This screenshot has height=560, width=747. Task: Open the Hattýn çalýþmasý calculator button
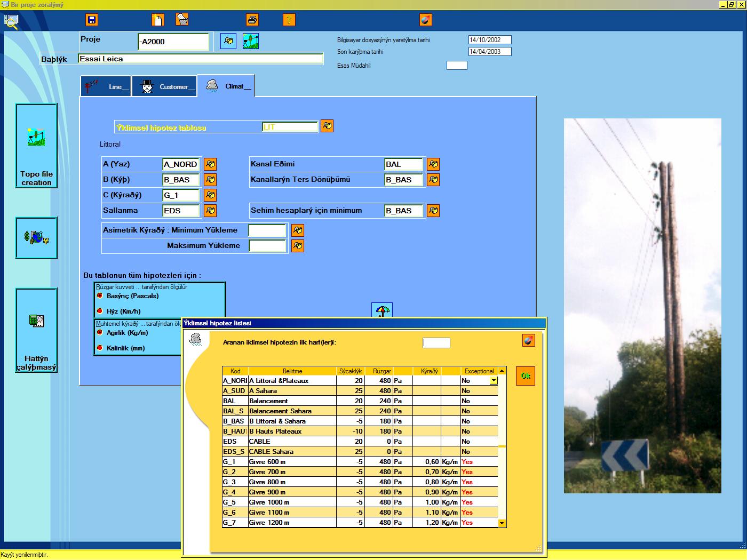[x=36, y=330]
